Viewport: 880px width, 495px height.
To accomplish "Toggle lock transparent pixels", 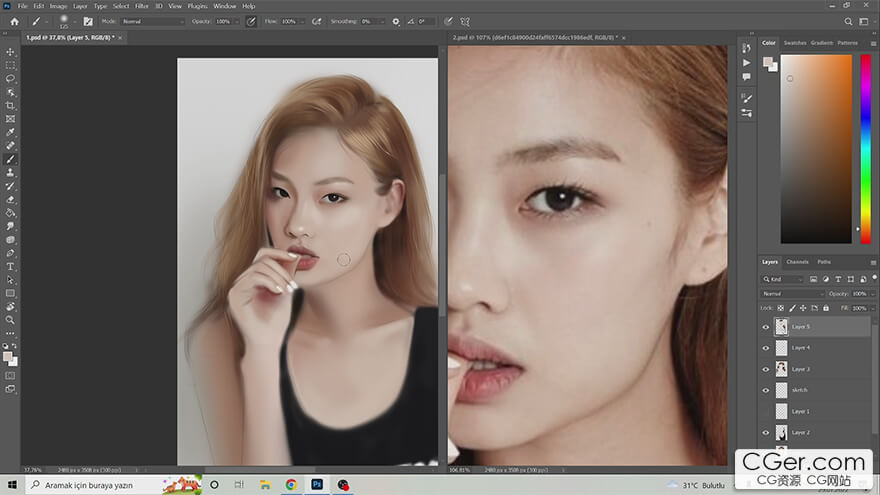I will (x=781, y=308).
